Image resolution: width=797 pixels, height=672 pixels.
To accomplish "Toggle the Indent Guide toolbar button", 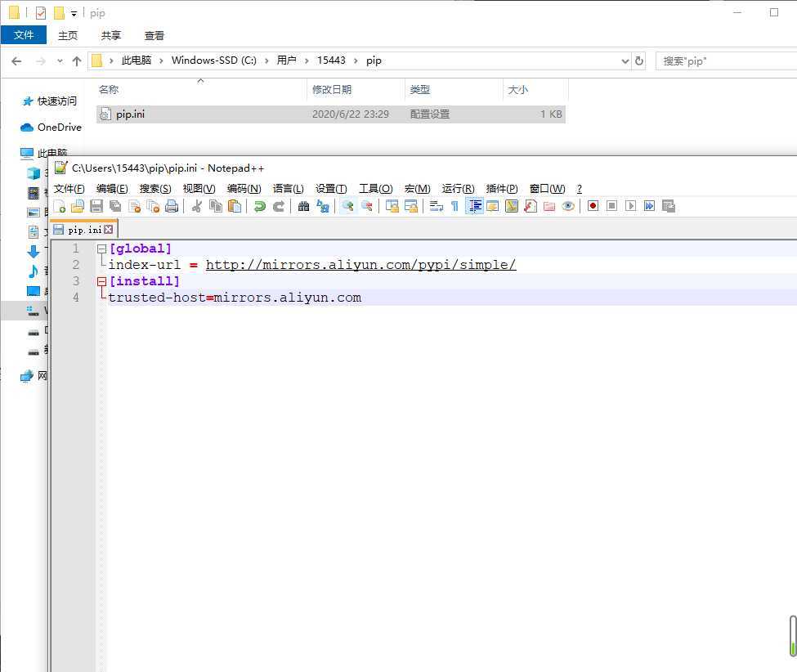I will [474, 206].
